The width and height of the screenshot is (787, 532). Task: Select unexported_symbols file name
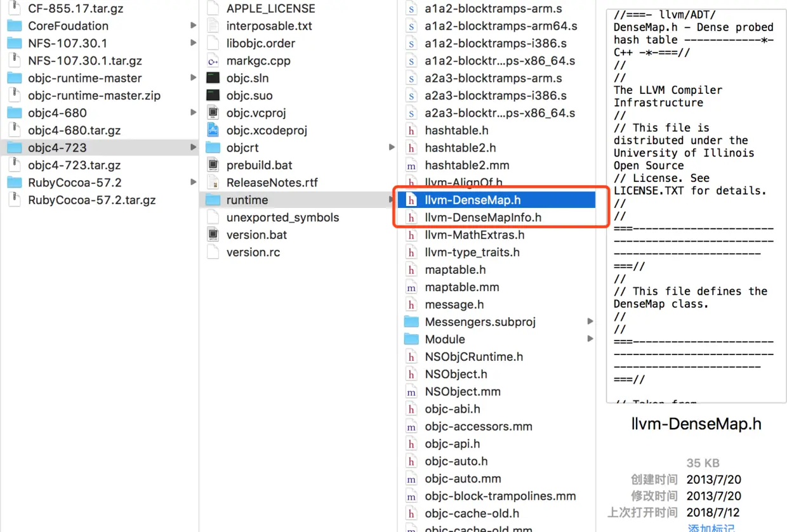[x=282, y=217]
